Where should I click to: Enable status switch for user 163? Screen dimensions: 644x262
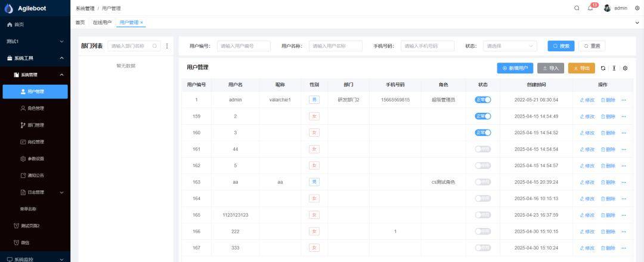[483, 182]
